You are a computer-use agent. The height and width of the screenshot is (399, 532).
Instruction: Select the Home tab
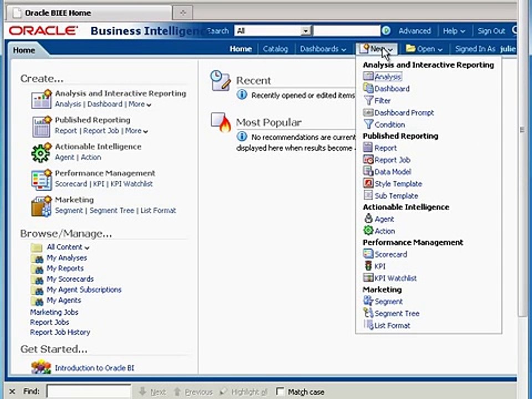(24, 50)
